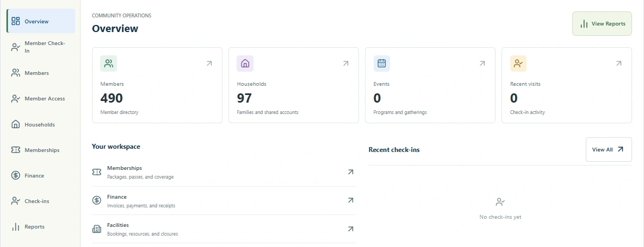The width and height of the screenshot is (644, 247).
Task: Click 'Member directory' caption
Action: (x=120, y=112)
